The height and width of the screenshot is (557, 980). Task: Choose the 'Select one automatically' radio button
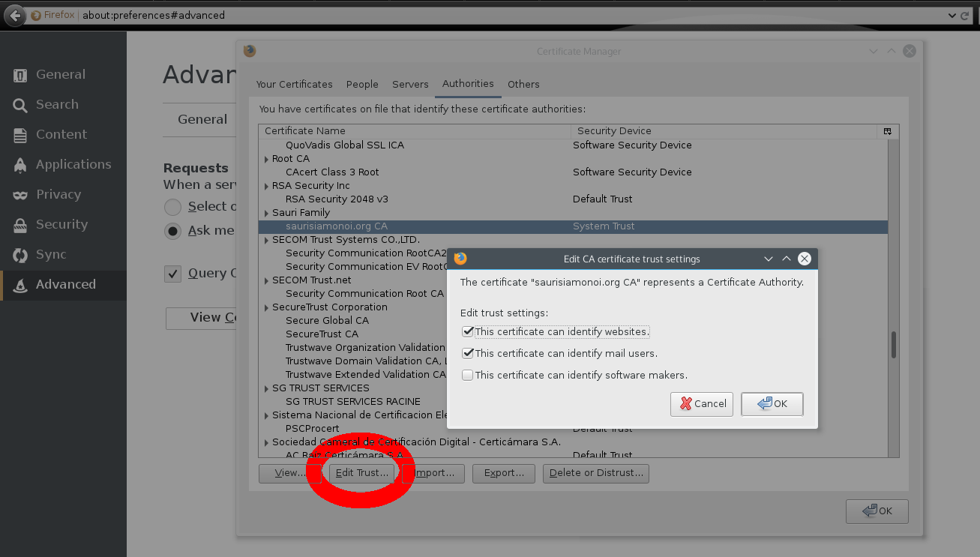[173, 207]
